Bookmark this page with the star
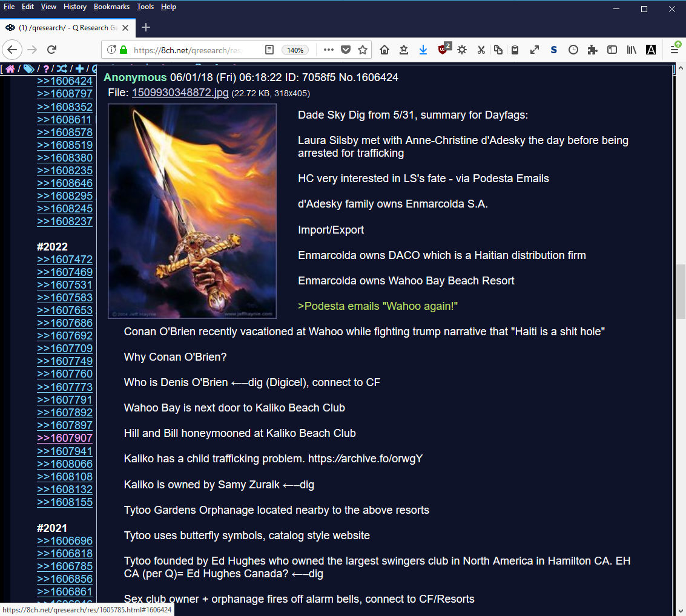This screenshot has width=686, height=616. [x=362, y=50]
